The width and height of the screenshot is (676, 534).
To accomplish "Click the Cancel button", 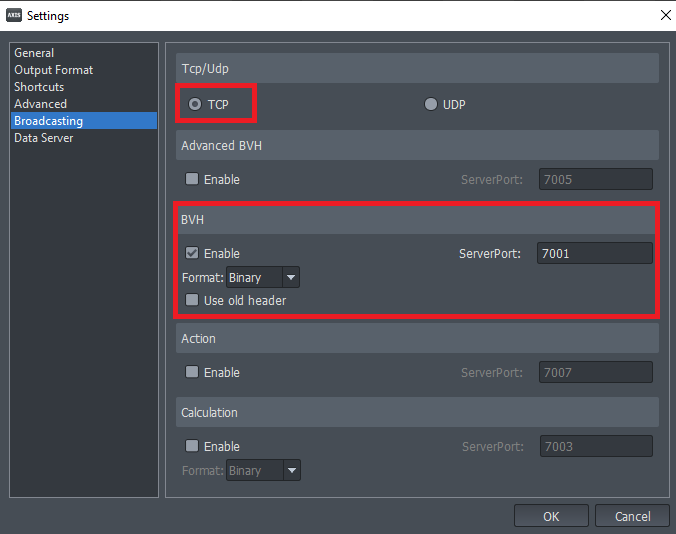I will 632,516.
